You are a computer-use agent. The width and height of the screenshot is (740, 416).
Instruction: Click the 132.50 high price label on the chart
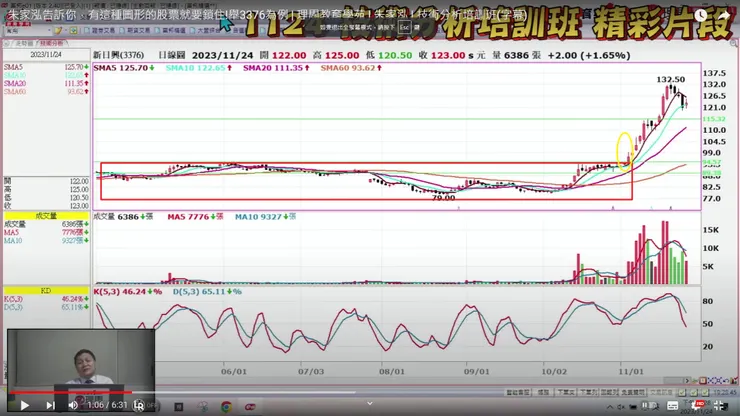coord(671,80)
